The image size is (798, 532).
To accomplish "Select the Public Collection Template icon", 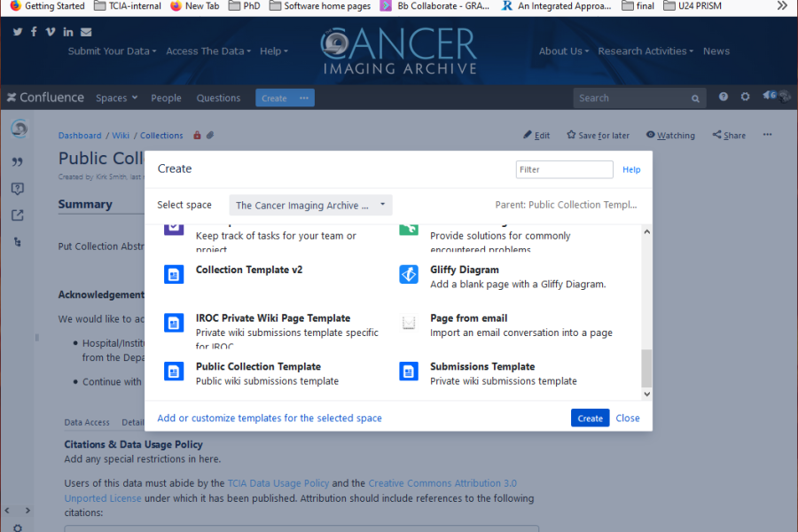I will coord(174,372).
